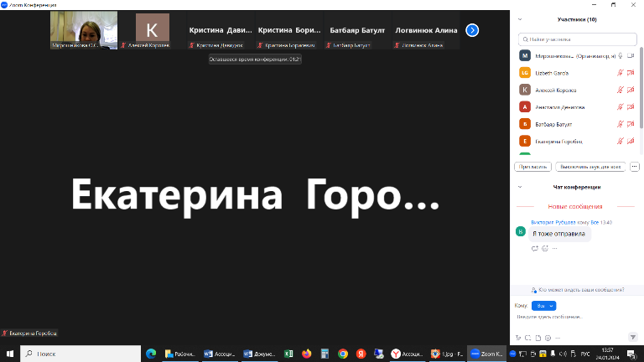Click the Пригласить button
Screen dimensions: 644x362
533,166
